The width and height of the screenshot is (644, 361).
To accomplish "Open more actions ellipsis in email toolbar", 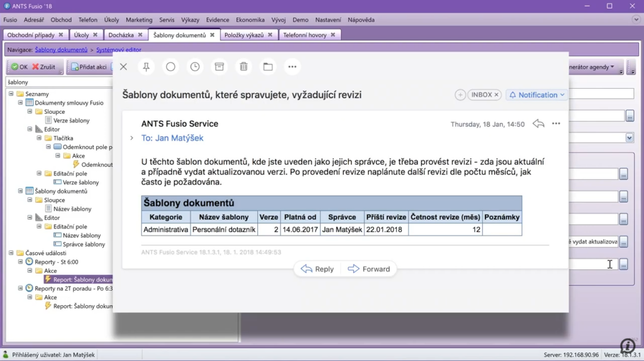I will click(292, 67).
